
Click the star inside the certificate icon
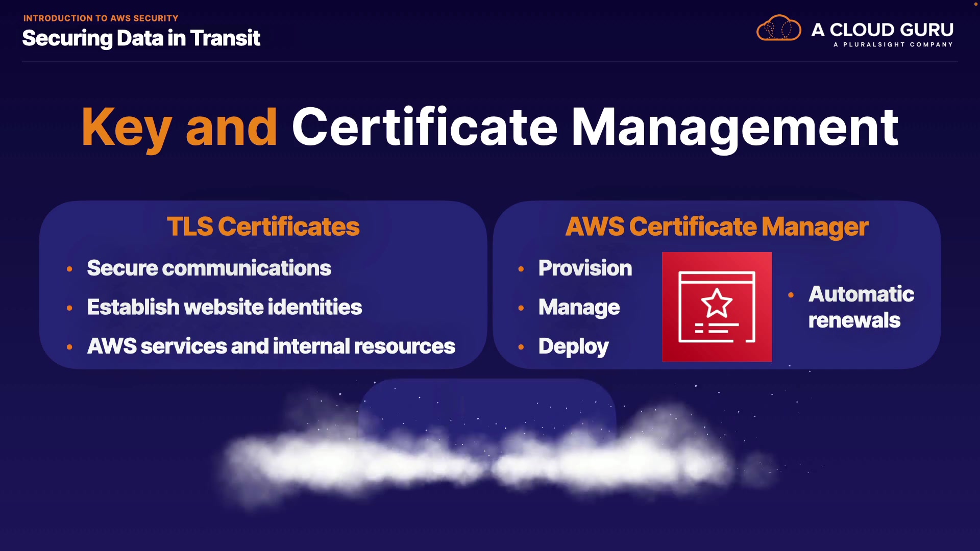pos(717,303)
